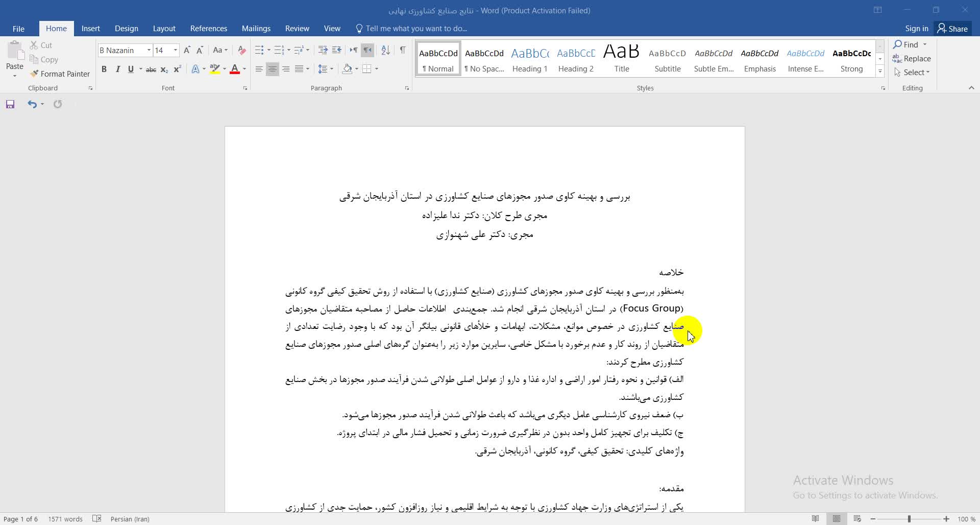The width and height of the screenshot is (980, 525).
Task: Toggle Bold formatting
Action: pyautogui.click(x=104, y=69)
